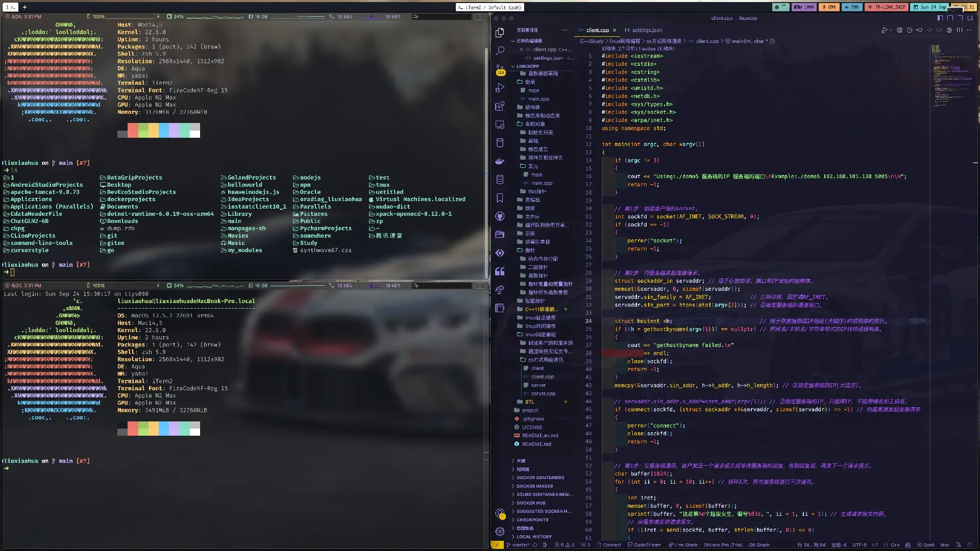Viewport: 980px width, 551px height.
Task: Click the Manage gear icon
Action: [x=500, y=531]
